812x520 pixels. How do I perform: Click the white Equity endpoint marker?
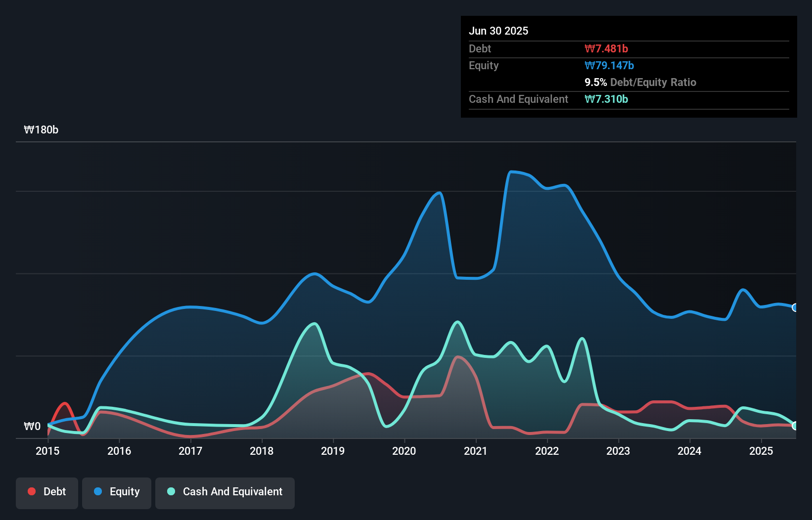(x=795, y=307)
